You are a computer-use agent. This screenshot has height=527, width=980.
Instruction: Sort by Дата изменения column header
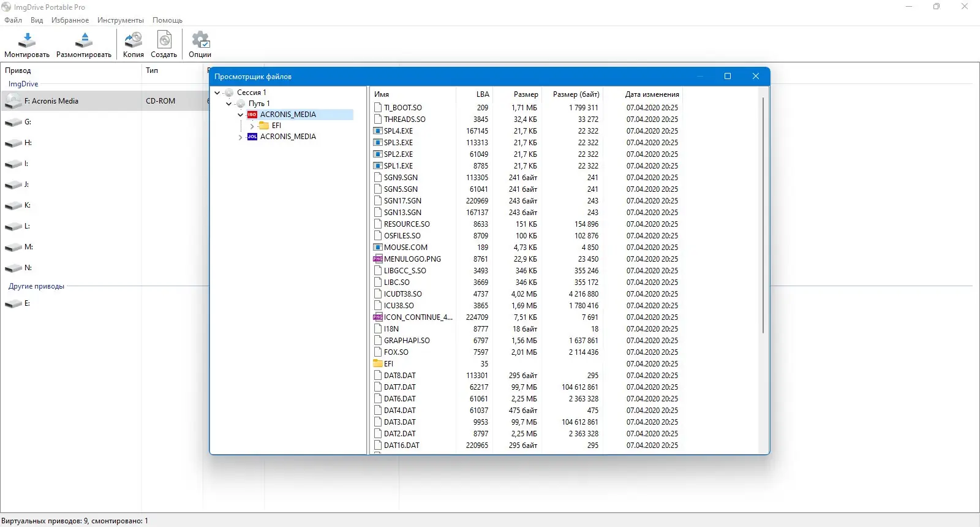[x=643, y=94]
